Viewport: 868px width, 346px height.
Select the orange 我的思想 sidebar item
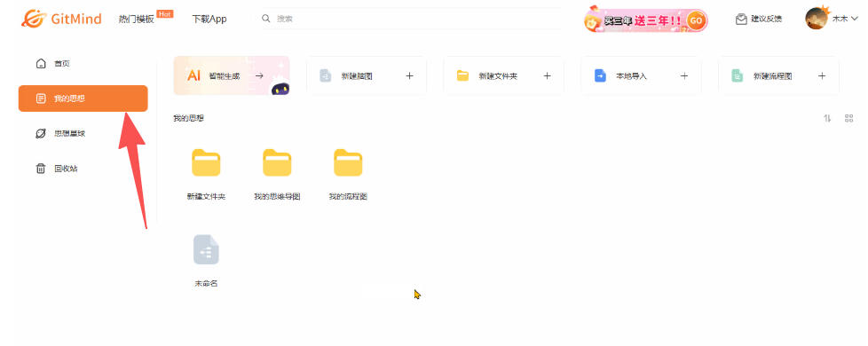[x=83, y=98]
